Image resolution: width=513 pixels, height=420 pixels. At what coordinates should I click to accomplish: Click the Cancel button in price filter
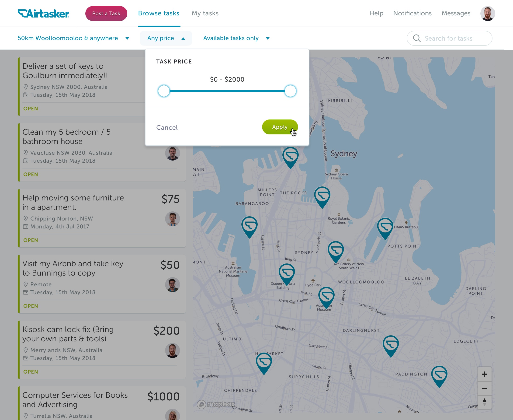click(x=166, y=127)
